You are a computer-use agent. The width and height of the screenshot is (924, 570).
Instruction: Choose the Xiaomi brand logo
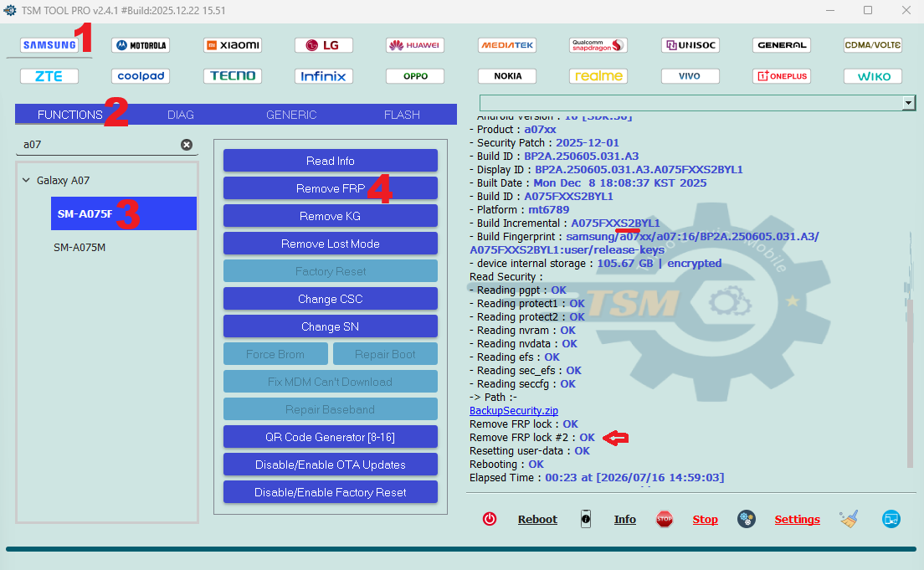pos(233,45)
